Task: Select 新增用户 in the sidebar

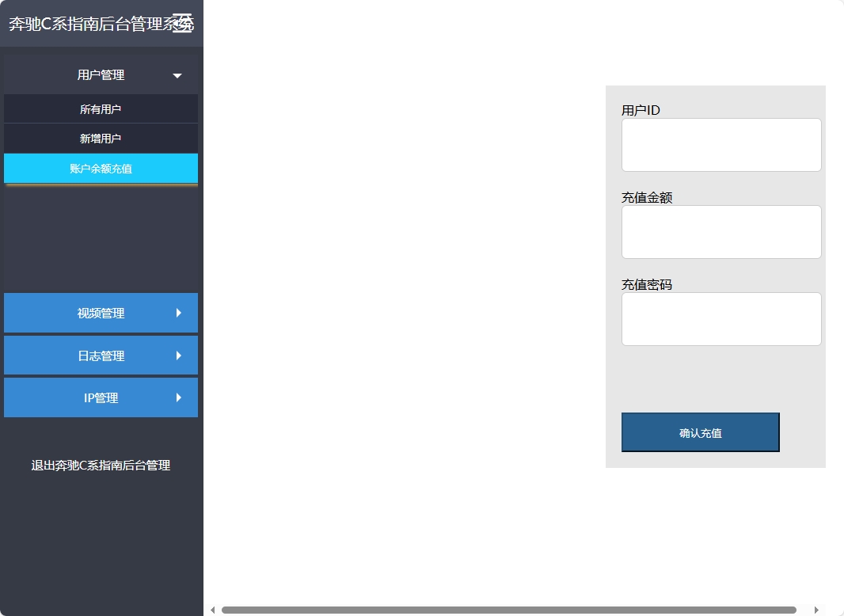Action: click(101, 139)
